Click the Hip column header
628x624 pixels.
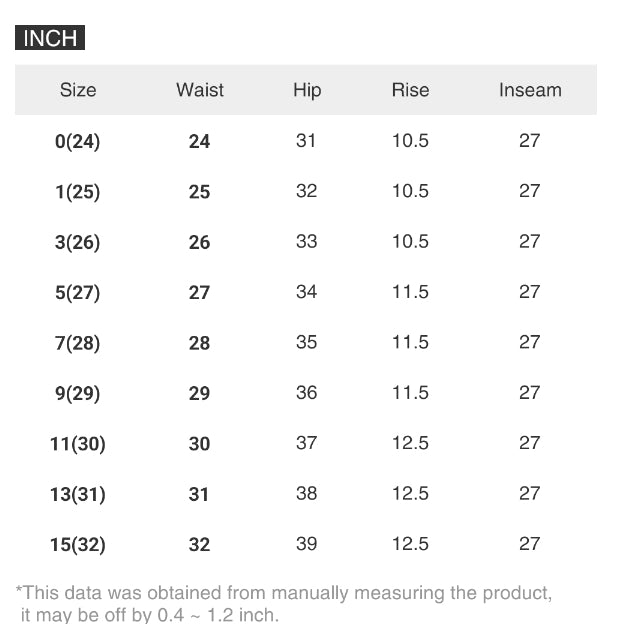point(307,90)
